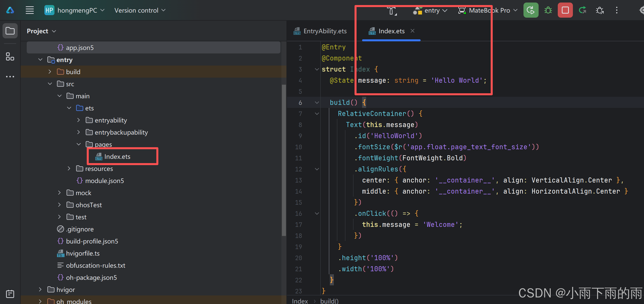Close the Index.ets editor tab

(413, 31)
